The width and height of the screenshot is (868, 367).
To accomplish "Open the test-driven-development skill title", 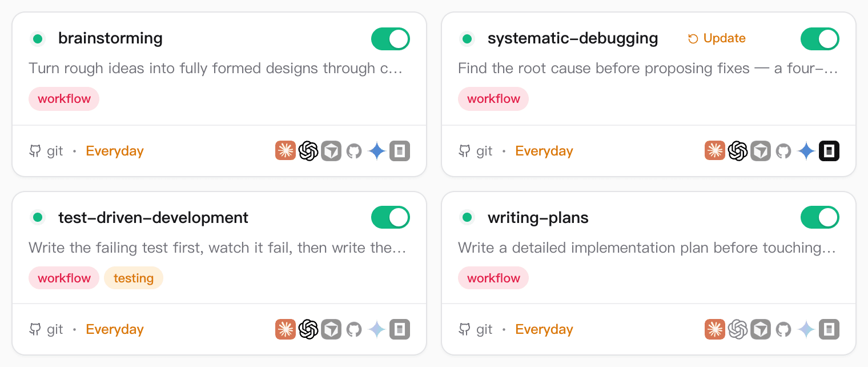I will pos(154,217).
